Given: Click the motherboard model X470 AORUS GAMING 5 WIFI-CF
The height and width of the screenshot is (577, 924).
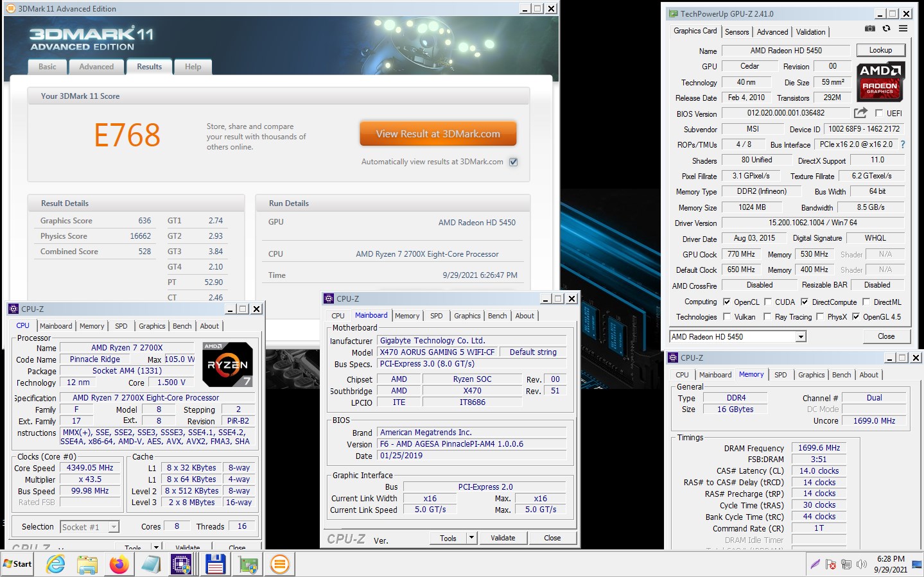Looking at the screenshot, I should 437,352.
